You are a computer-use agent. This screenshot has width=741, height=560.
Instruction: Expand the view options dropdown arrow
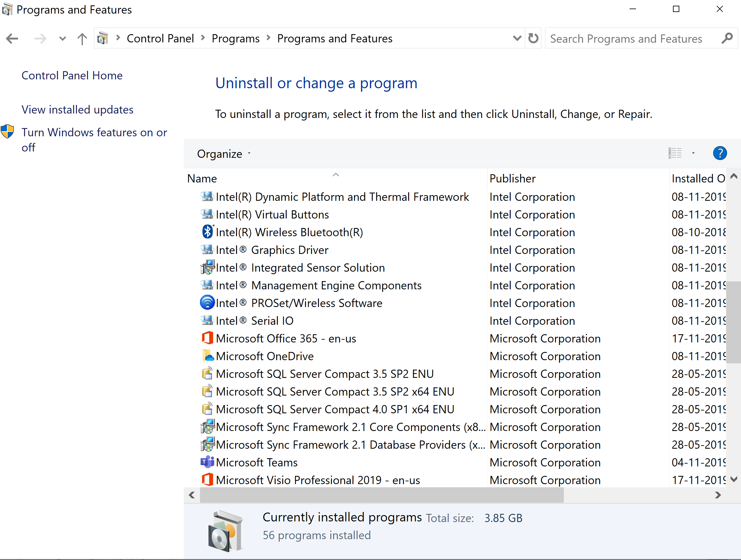point(693,153)
